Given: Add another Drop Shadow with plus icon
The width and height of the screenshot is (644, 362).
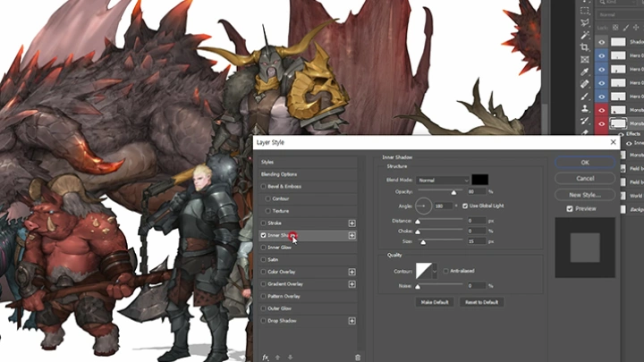Looking at the screenshot, I should tap(352, 321).
